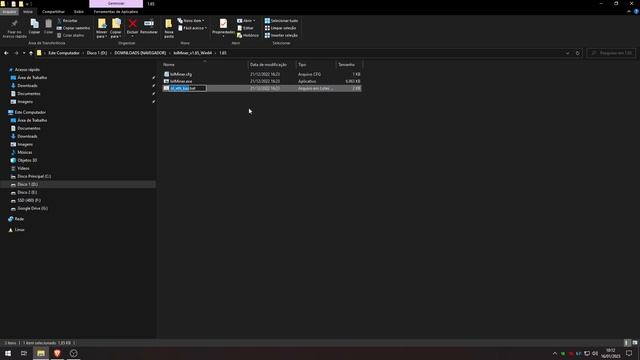Click Copiar caminho in the ribbon
This screenshot has width=640, height=360.
[x=73, y=28]
